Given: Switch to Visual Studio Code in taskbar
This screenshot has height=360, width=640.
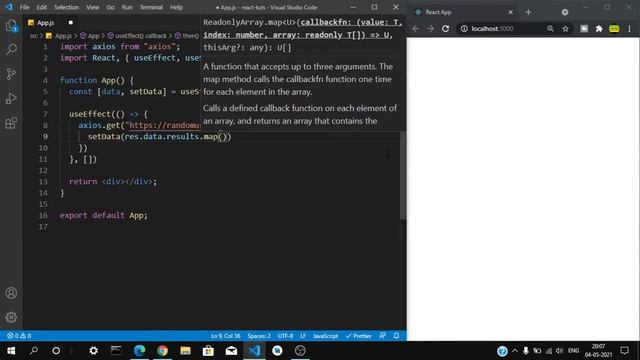Looking at the screenshot, I should click(254, 351).
